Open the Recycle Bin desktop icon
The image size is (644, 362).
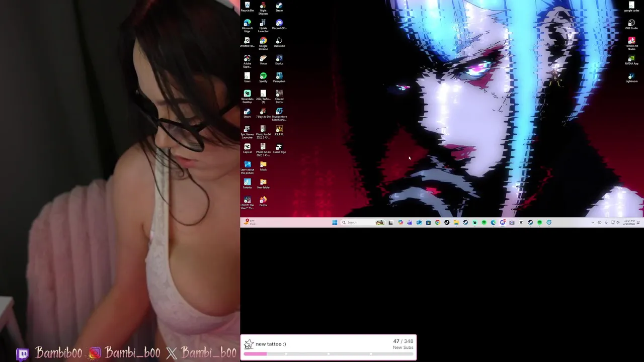point(247,7)
